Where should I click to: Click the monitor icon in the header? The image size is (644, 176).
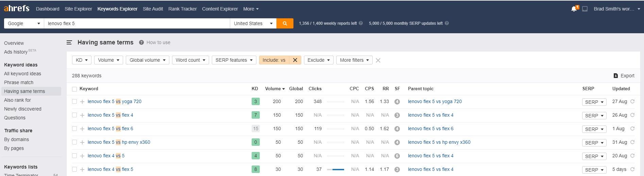point(585,9)
